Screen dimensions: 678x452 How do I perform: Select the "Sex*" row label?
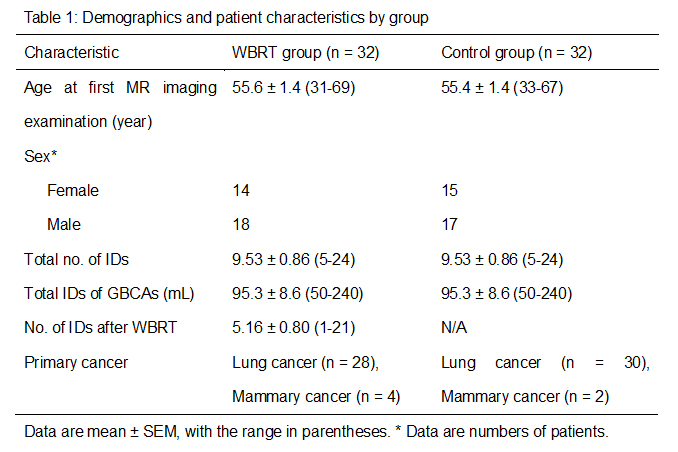pyautogui.click(x=40, y=156)
